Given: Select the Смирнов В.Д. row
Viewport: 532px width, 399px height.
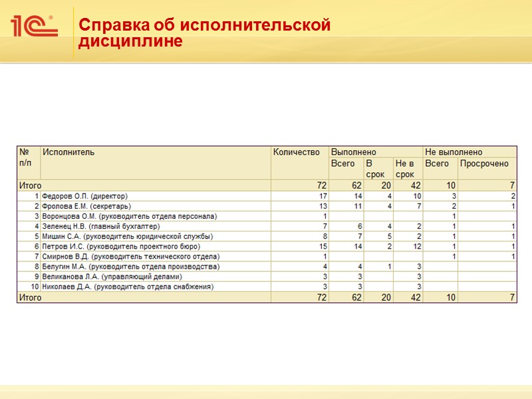Looking at the screenshot, I should coord(267,257).
